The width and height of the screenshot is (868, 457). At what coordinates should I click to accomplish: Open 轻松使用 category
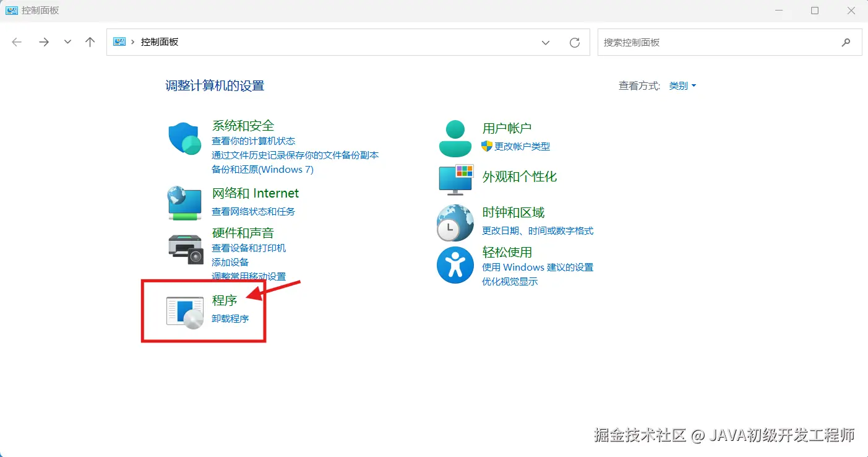coord(507,252)
